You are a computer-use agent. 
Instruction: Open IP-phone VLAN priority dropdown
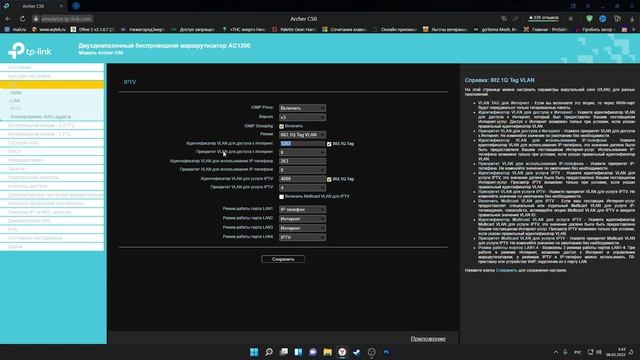pos(302,170)
